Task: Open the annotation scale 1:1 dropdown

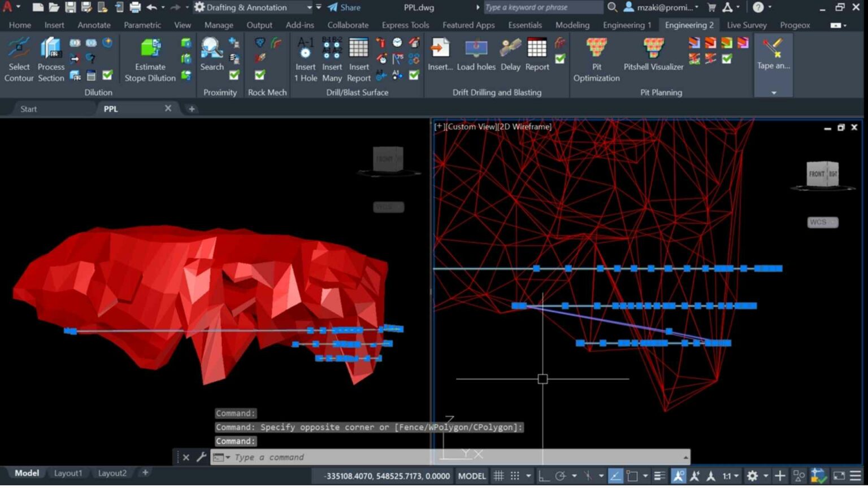Action: coord(728,476)
